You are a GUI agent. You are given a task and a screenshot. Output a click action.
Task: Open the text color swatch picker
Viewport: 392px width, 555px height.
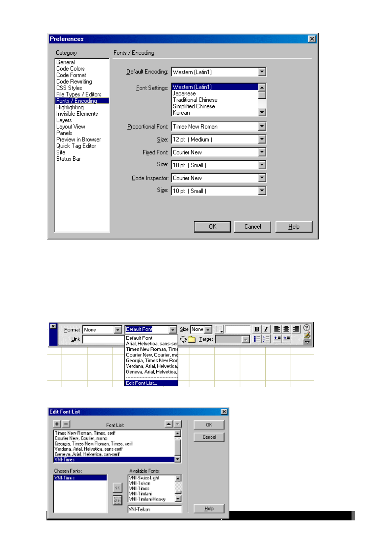220,329
